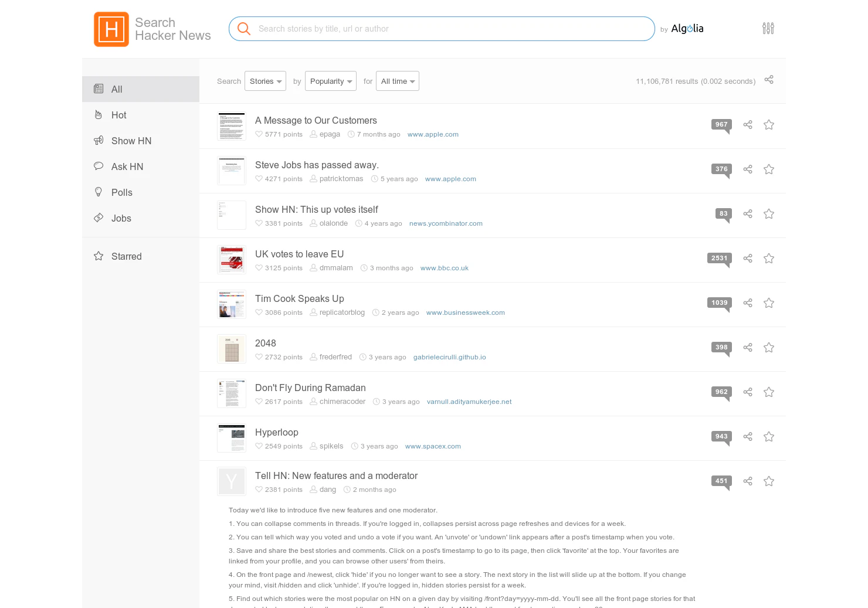This screenshot has height=608, width=868.
Task: Share 'This up votes itself' story
Action: tap(748, 214)
